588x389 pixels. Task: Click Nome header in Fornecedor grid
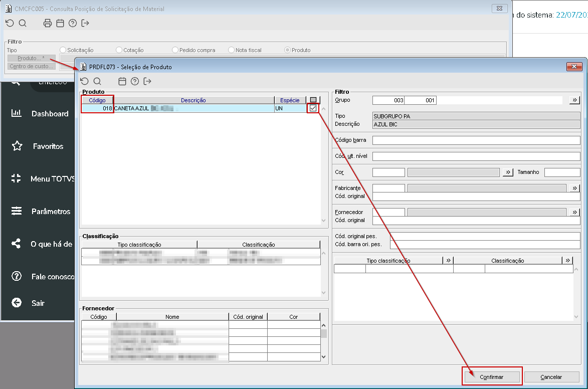pyautogui.click(x=172, y=317)
